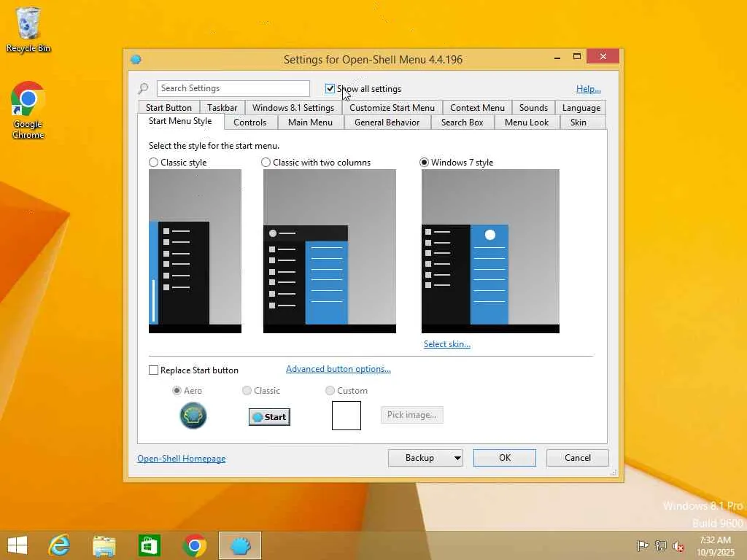Choose the Classic button radio option

tap(247, 391)
